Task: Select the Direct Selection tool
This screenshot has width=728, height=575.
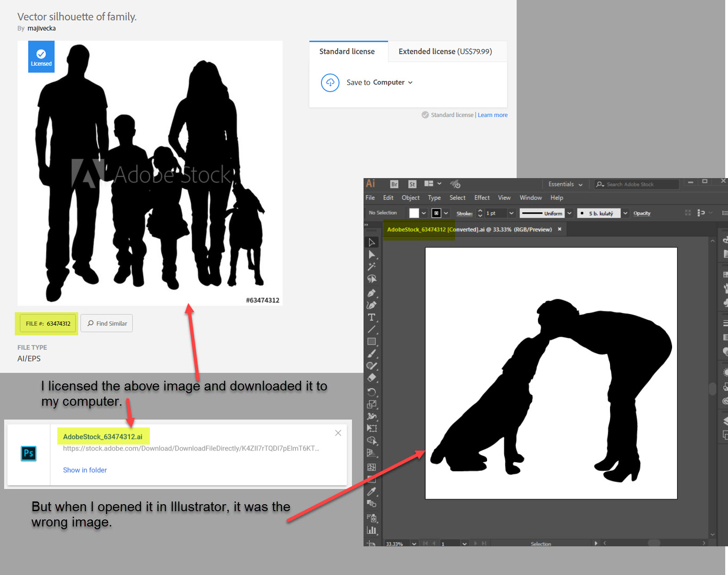Action: click(371, 254)
